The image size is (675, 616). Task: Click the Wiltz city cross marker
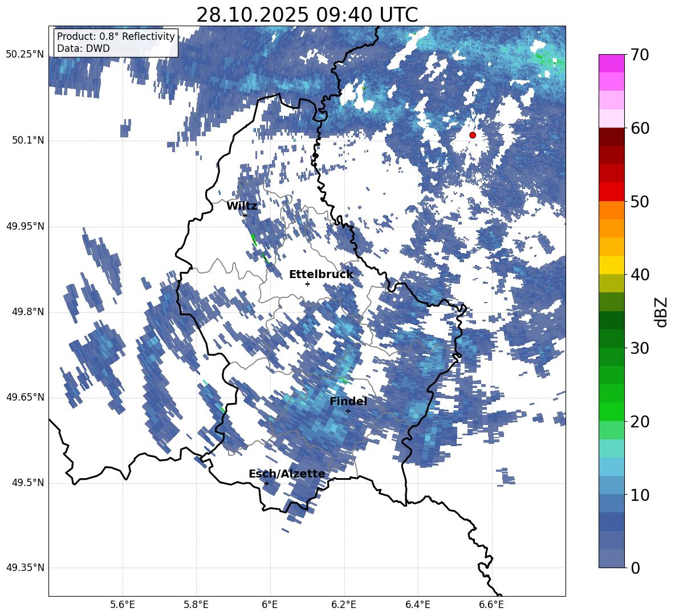[x=245, y=215]
